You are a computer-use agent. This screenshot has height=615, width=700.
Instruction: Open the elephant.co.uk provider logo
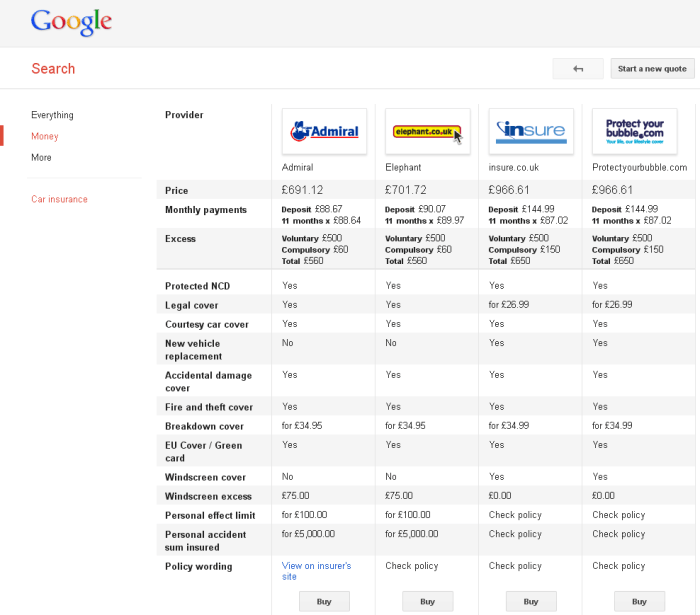click(x=427, y=131)
